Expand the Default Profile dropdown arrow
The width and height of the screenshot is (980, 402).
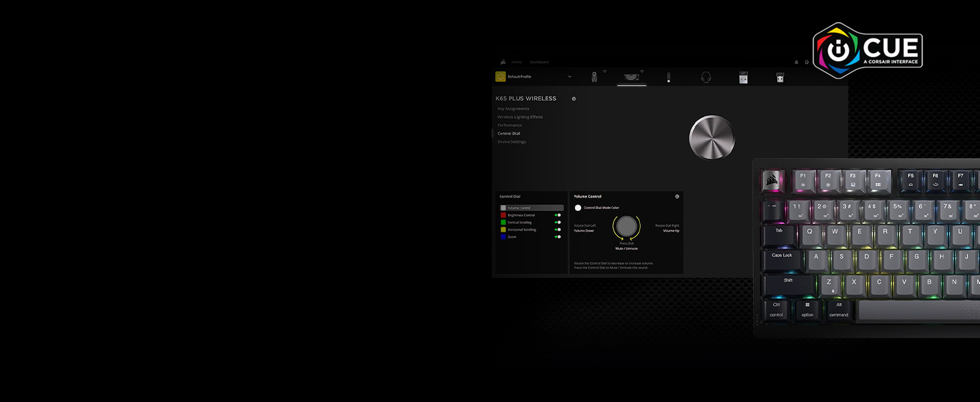click(x=570, y=76)
